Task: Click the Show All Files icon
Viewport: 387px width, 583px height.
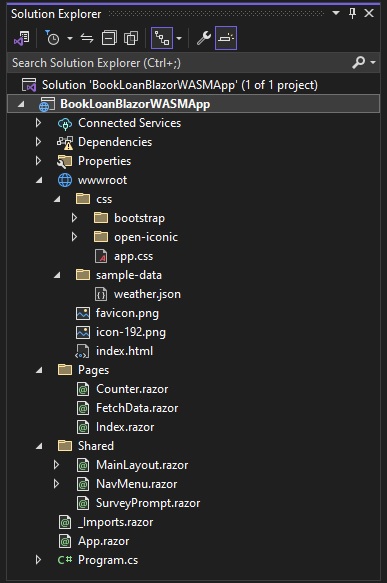Action: point(131,38)
